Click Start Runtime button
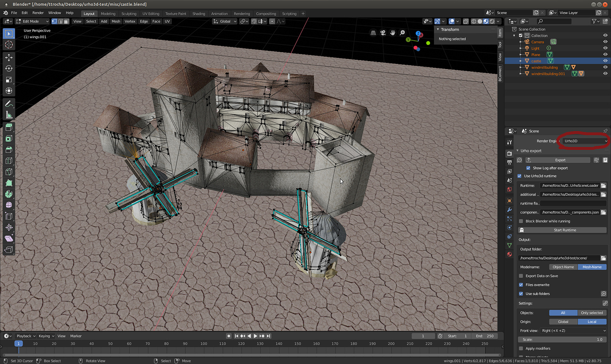Viewport: 611px width, 364px height. [562, 230]
